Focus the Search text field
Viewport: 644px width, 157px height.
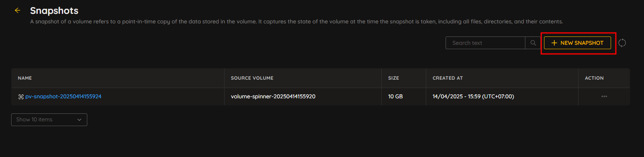(485, 43)
